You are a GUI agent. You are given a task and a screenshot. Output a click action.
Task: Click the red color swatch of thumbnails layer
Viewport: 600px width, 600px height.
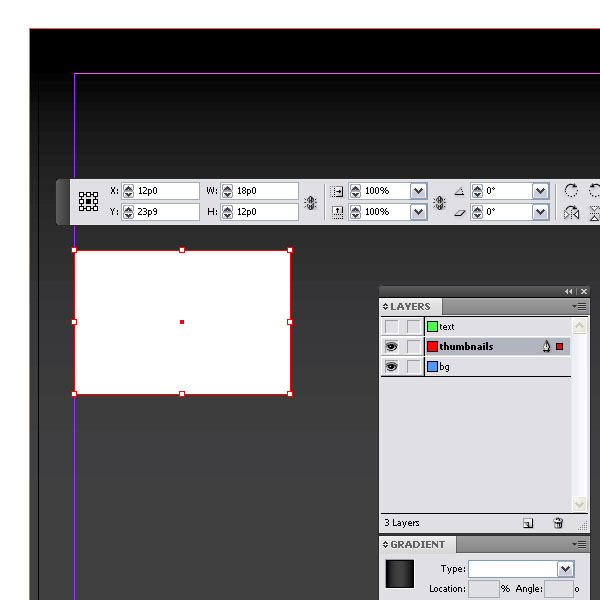[x=432, y=346]
